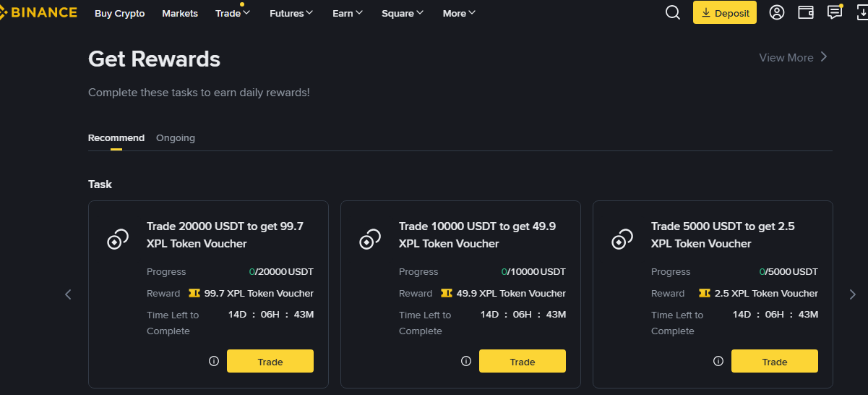Switch to the Ongoing tab
Image resolution: width=868 pixels, height=395 pixels.
tap(176, 137)
